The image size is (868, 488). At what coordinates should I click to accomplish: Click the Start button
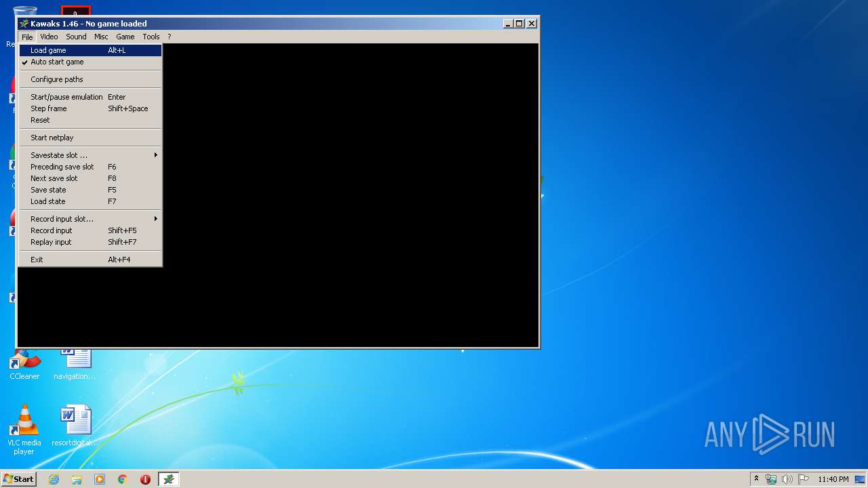18,479
